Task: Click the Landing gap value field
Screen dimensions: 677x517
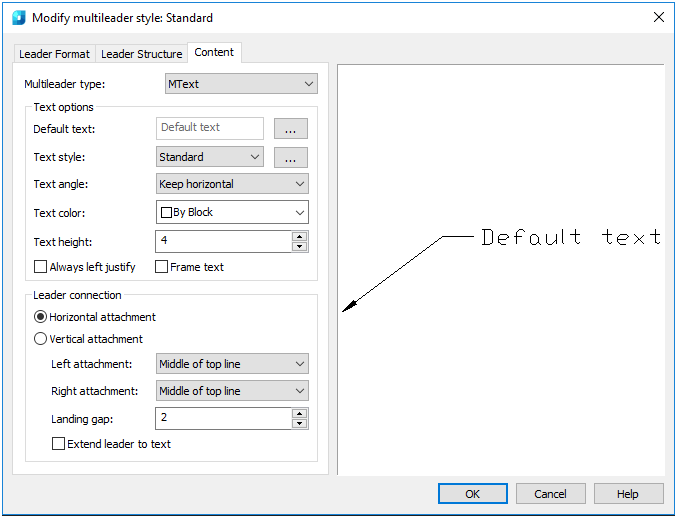Action: click(x=224, y=419)
